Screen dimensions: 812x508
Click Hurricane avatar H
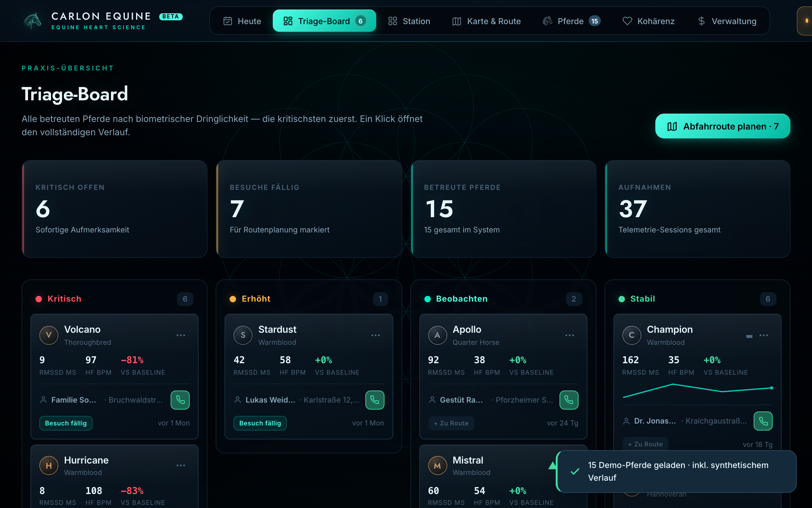coord(49,465)
